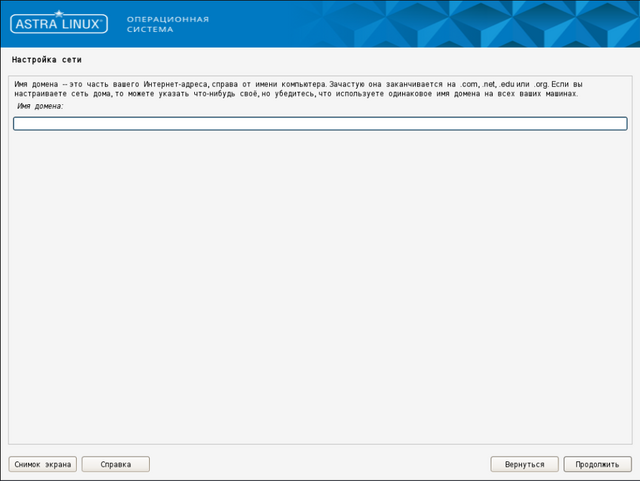Click the 'Настройка сети' heading

(x=47, y=60)
